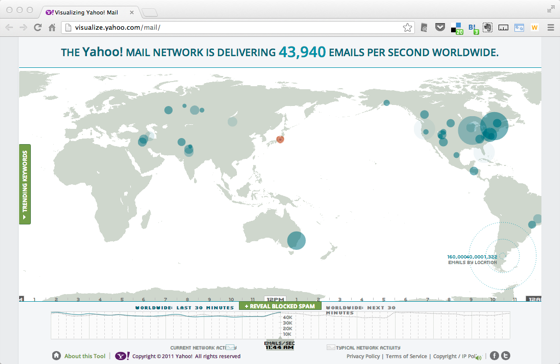Select the 12PM marker on the timeline

[x=275, y=299]
